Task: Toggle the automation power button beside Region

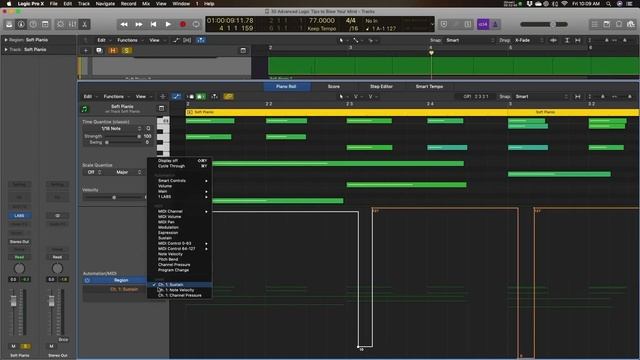Action: (x=87, y=280)
